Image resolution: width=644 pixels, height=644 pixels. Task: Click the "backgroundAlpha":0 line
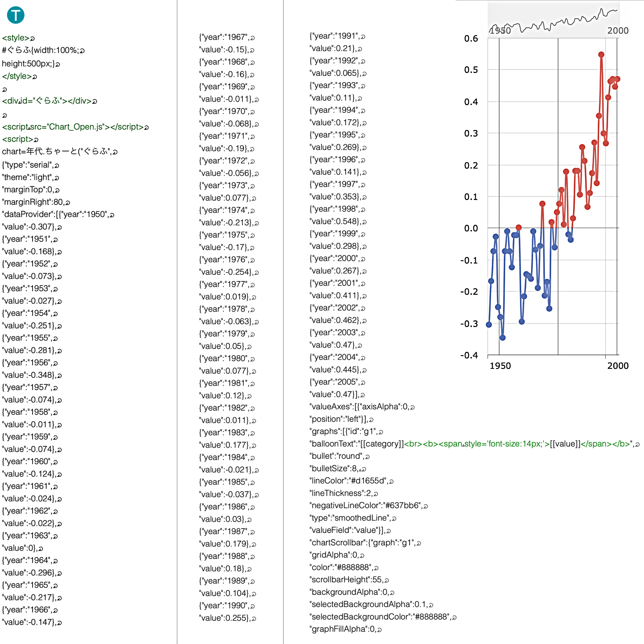[352, 593]
